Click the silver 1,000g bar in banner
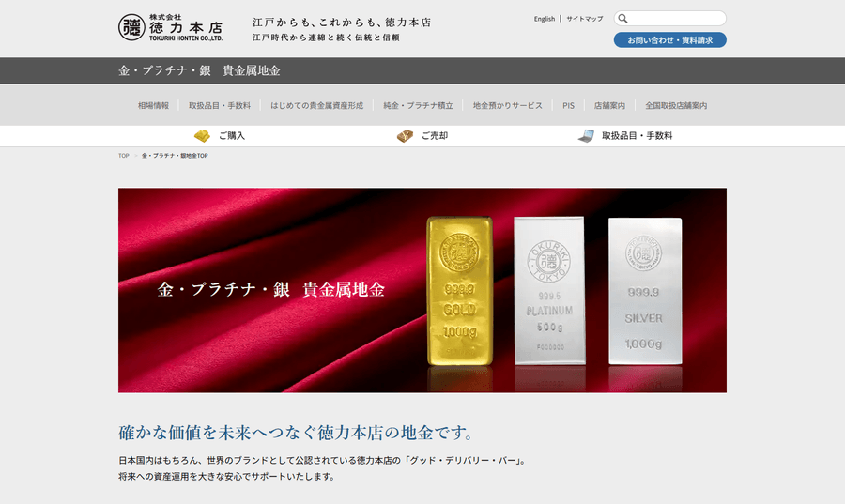Viewport: 845px width, 504px height. point(645,291)
